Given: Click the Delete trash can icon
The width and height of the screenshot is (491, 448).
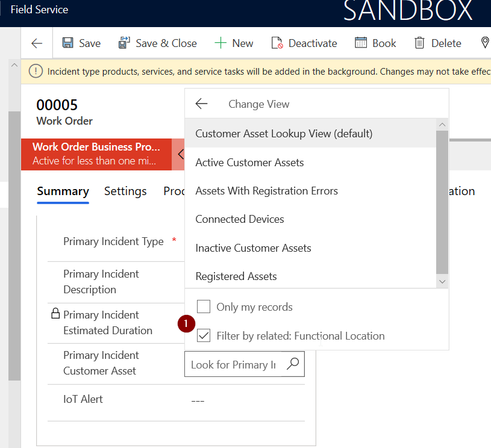Looking at the screenshot, I should pos(419,43).
